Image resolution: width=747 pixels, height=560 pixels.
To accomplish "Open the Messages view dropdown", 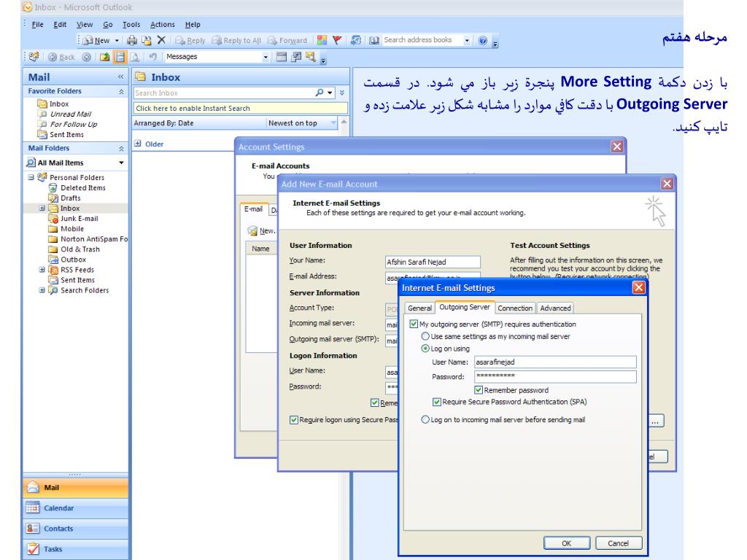I will 266,57.
